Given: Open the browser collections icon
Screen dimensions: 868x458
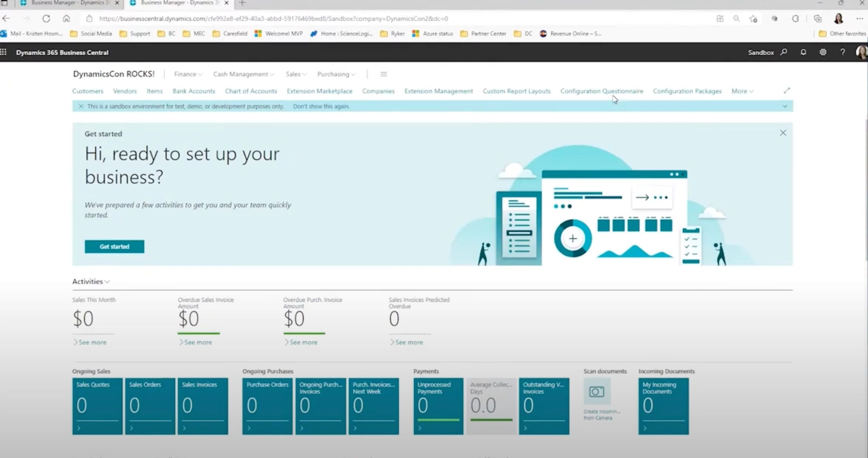Looking at the screenshot, I should (x=817, y=19).
